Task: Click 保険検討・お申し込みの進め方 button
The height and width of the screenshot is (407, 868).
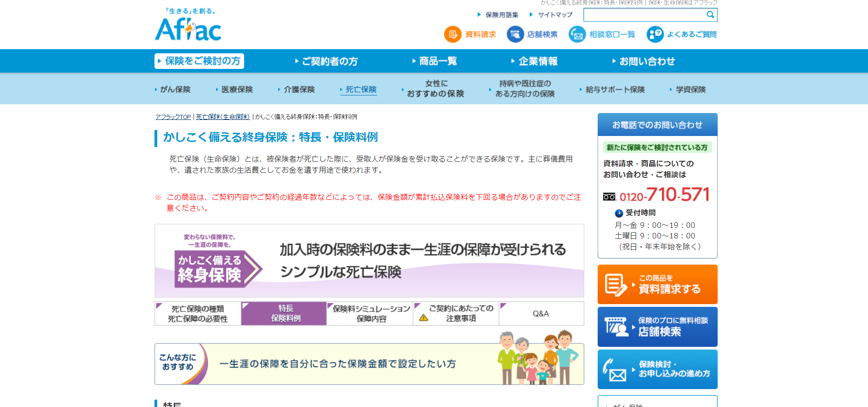Action: point(657,369)
